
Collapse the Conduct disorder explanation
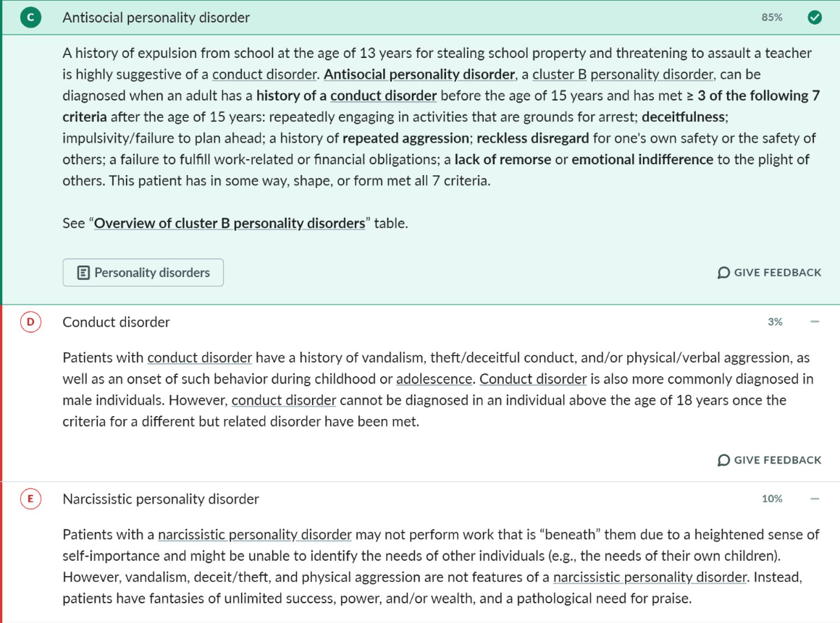pos(814,322)
